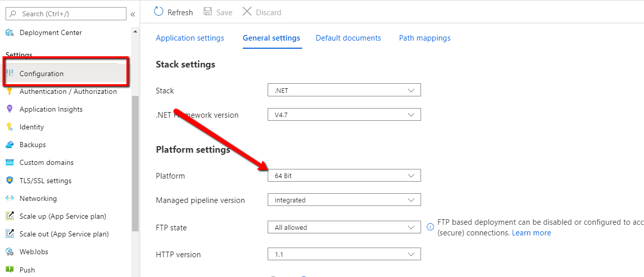Open Custom domains menu item
644x277 pixels.
46,162
